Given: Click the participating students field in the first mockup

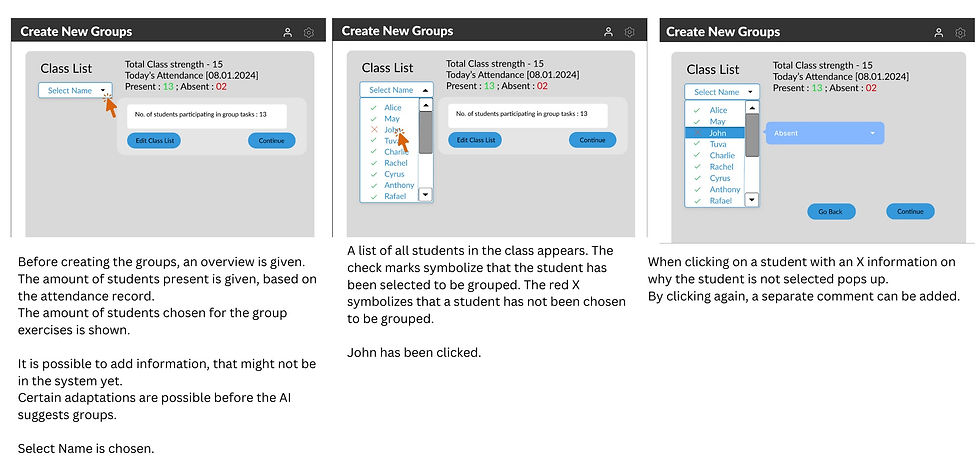Looking at the screenshot, I should 207,116.
